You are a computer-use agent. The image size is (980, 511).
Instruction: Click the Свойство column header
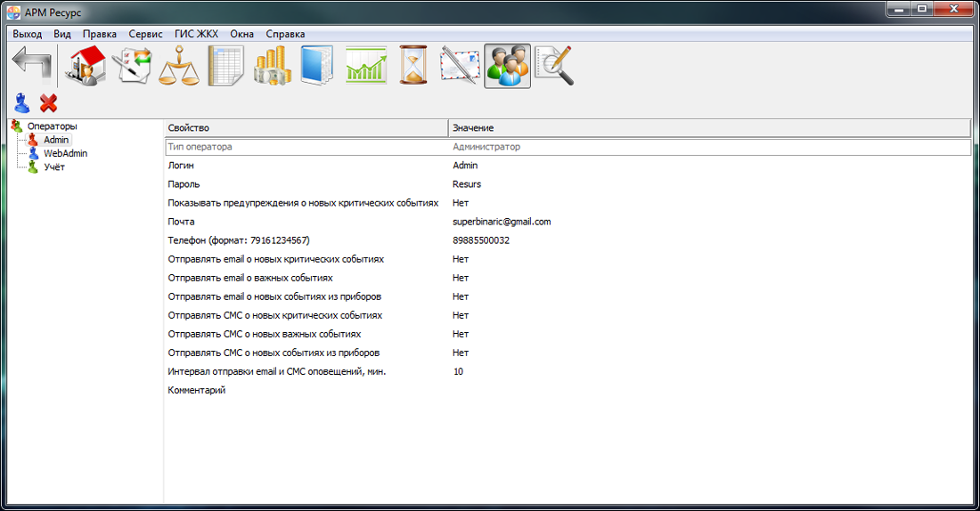pos(306,128)
